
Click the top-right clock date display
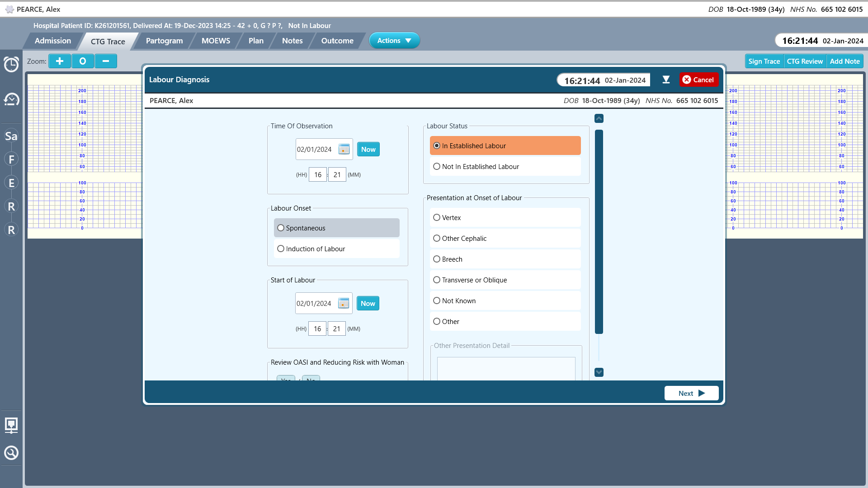(822, 41)
